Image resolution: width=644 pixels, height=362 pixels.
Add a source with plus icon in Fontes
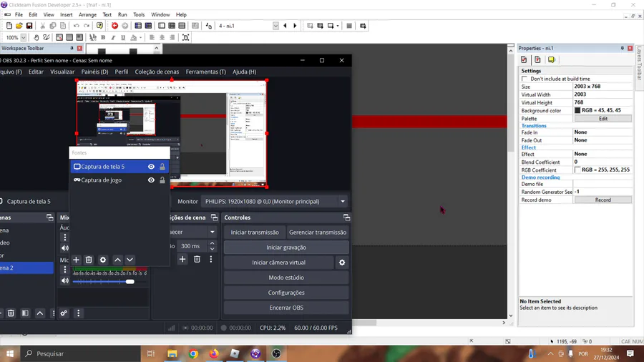coord(76,260)
